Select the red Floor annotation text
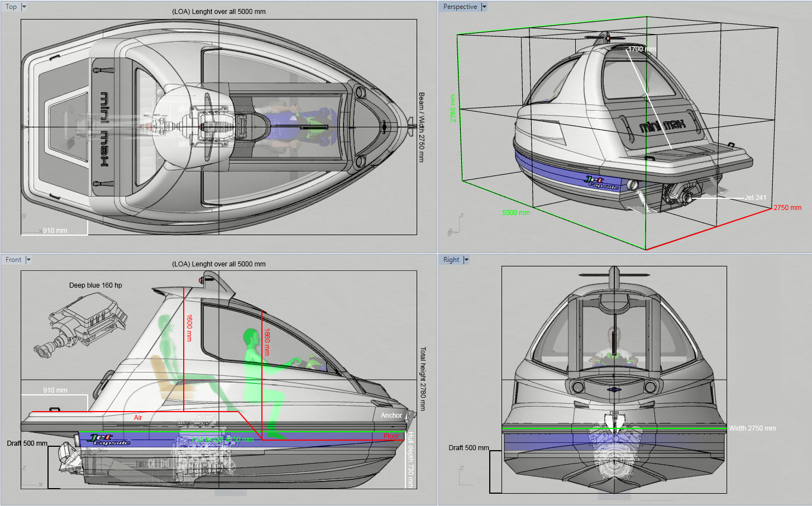The height and width of the screenshot is (506, 812). click(391, 436)
